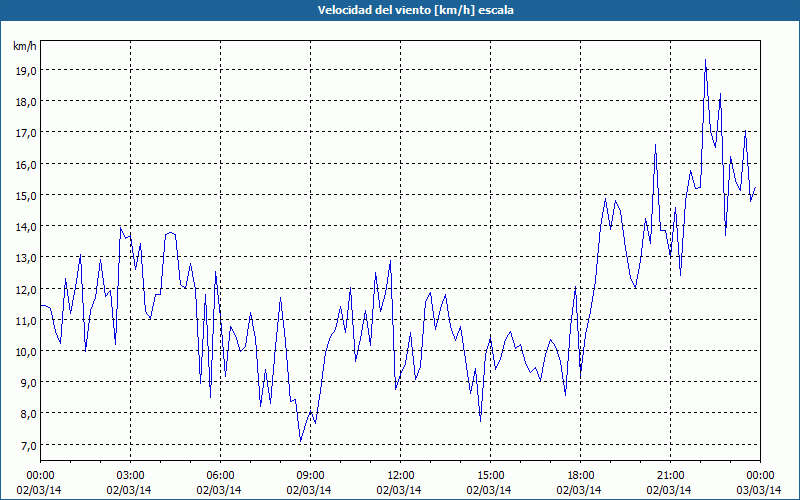Click the 18:00 time label on the x-axis

tap(580, 476)
